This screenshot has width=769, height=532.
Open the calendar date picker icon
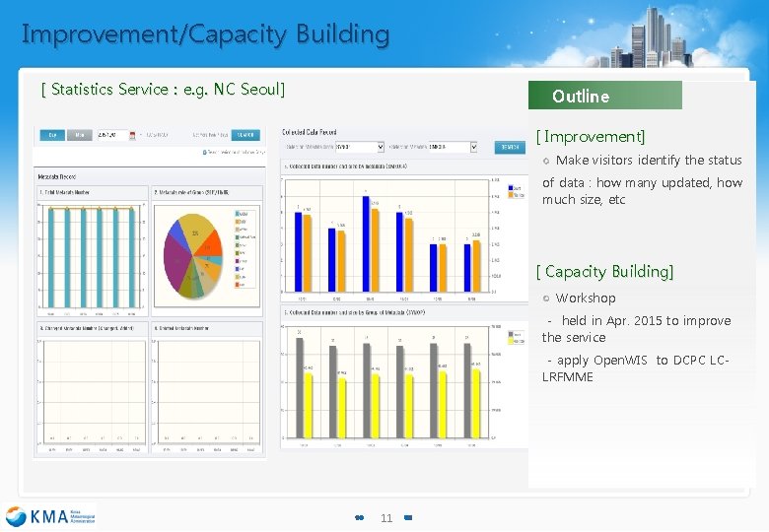pos(132,136)
